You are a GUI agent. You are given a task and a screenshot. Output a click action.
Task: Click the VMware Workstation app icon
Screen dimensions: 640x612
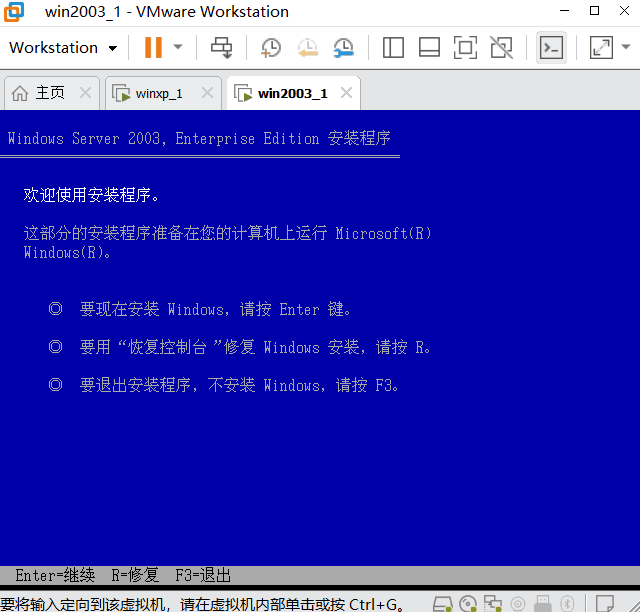click(14, 11)
